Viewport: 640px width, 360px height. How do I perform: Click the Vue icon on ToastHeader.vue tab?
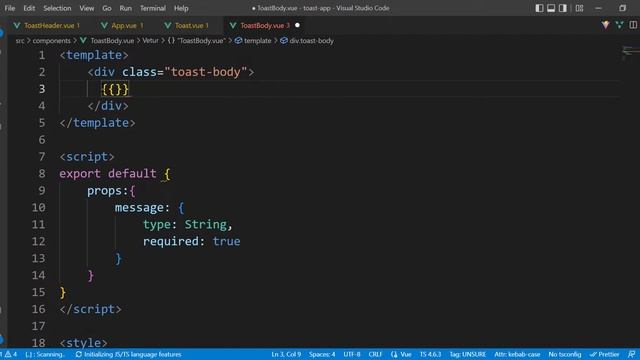[x=17, y=25]
